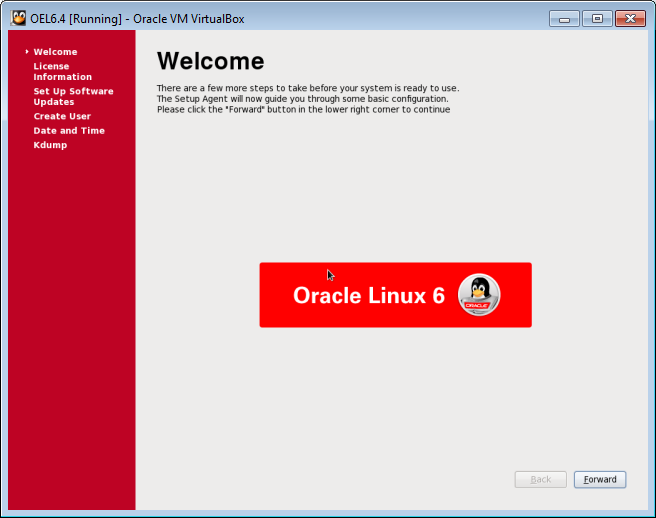Go to Set Up Software Updates step

(x=73, y=97)
